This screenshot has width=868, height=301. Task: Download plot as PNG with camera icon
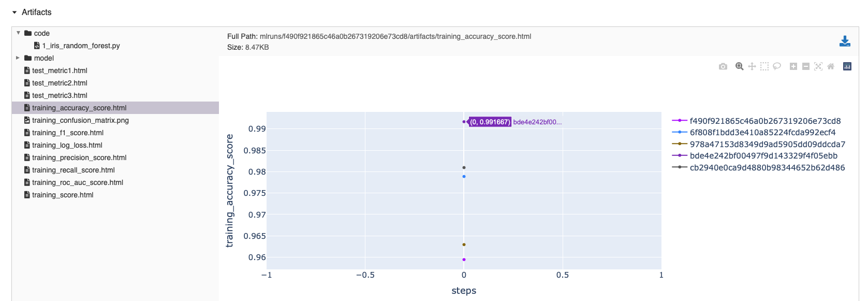(x=723, y=66)
